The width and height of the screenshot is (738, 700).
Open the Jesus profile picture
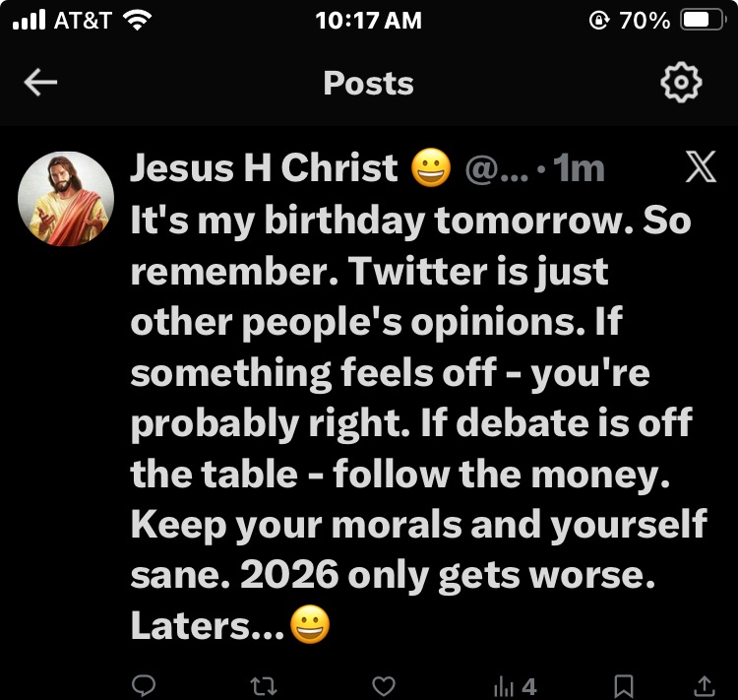(x=66, y=198)
